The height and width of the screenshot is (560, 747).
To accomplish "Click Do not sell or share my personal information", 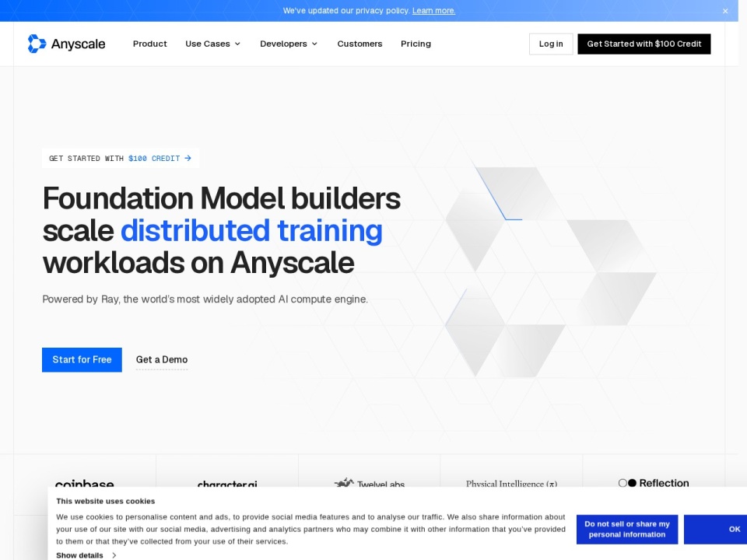I will pos(627,529).
